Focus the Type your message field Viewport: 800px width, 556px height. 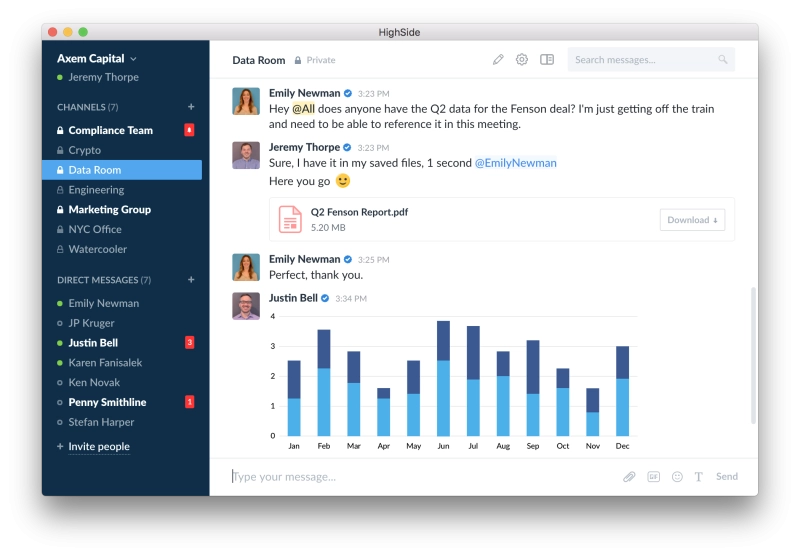[423, 476]
